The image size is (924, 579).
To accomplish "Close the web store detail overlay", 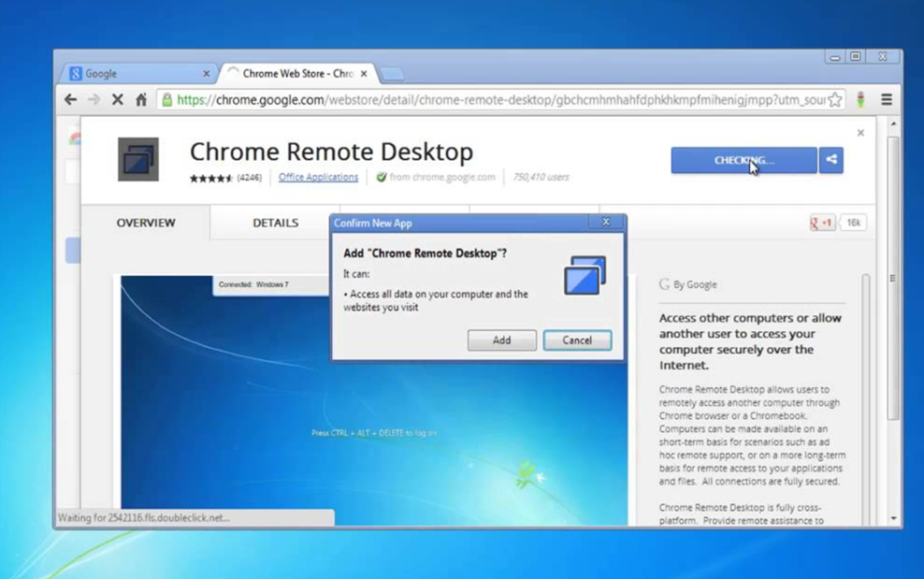I will pyautogui.click(x=860, y=133).
